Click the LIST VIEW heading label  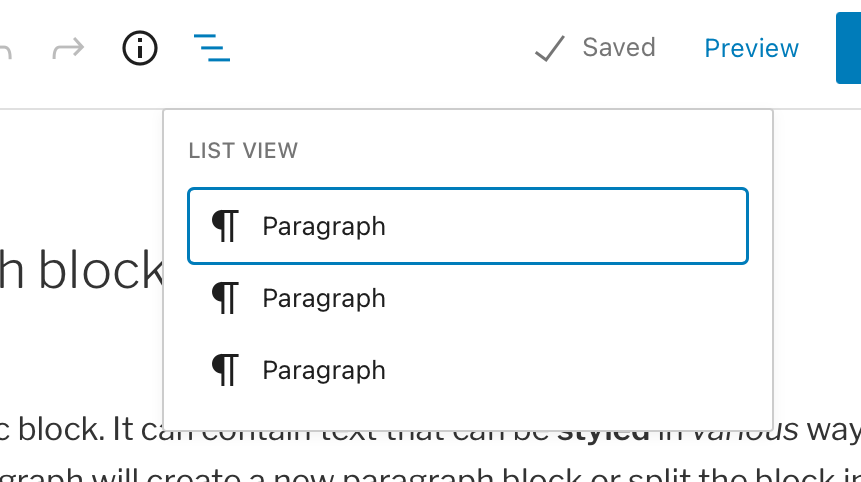click(x=243, y=150)
